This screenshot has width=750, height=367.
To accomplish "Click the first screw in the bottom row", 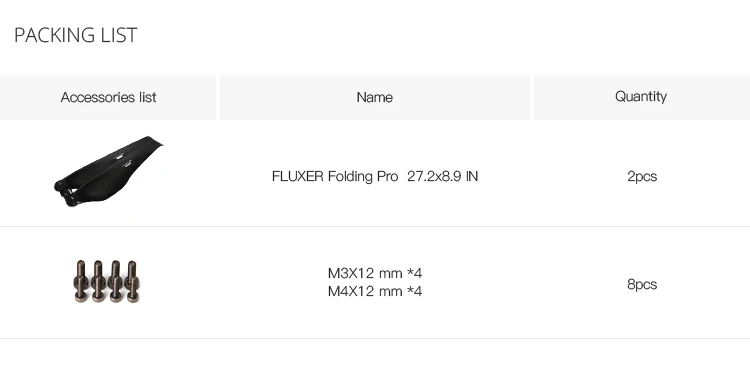I will click(81, 290).
